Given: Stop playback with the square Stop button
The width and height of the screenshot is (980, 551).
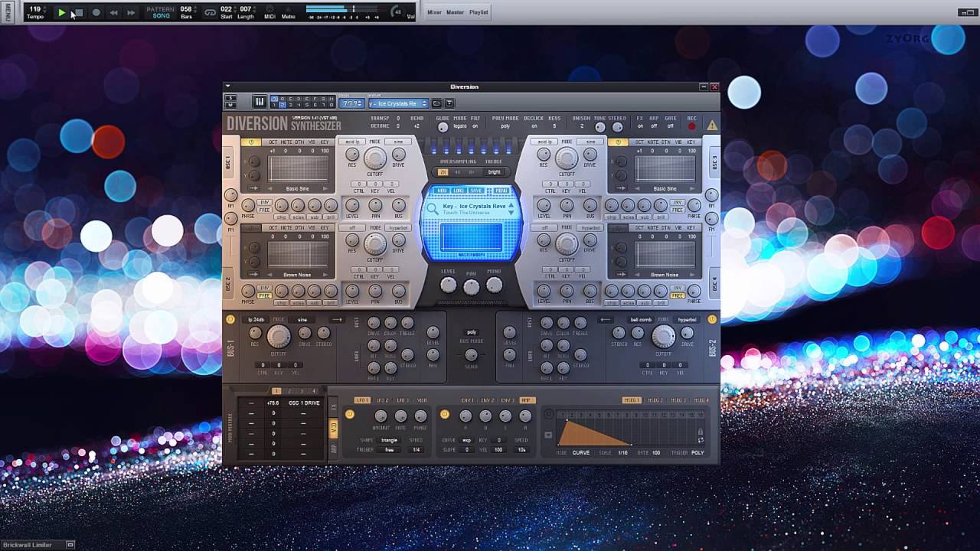Looking at the screenshot, I should (78, 12).
